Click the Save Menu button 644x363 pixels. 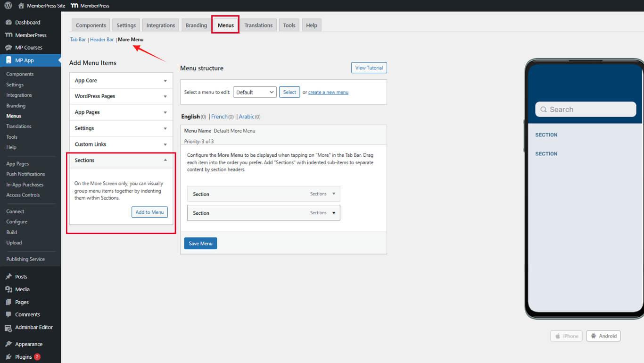pos(200,244)
